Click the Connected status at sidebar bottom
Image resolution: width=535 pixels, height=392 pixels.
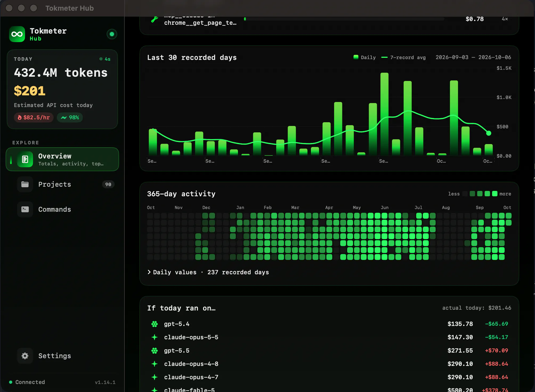click(27, 382)
